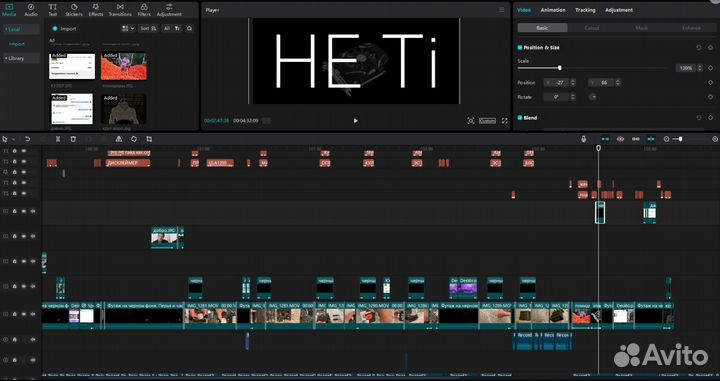Open the Text panel

click(53, 10)
